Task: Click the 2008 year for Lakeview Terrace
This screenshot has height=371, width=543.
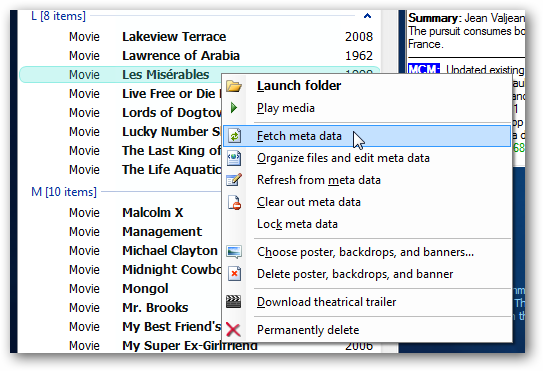Action: [359, 37]
